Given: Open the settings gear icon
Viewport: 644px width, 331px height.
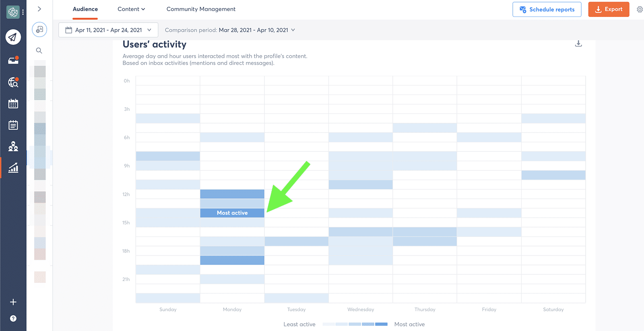Looking at the screenshot, I should pyautogui.click(x=640, y=9).
